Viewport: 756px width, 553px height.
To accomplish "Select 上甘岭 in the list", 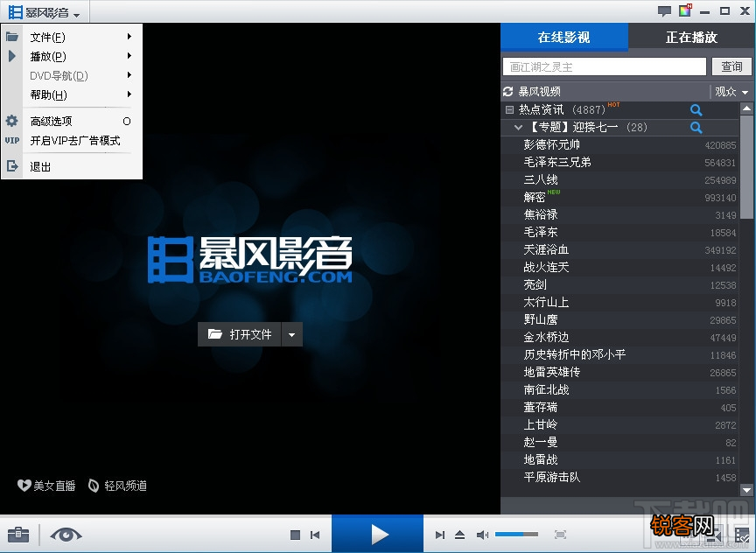I will click(x=620, y=424).
